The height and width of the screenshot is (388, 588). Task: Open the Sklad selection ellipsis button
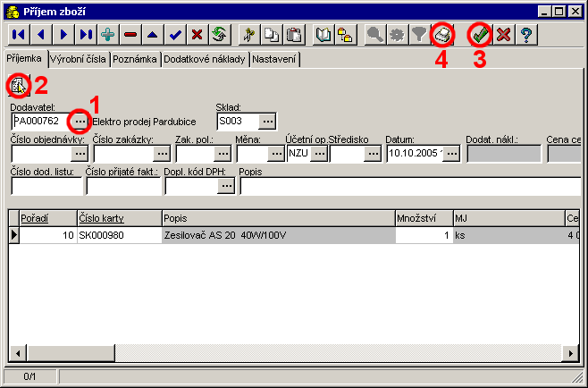266,121
